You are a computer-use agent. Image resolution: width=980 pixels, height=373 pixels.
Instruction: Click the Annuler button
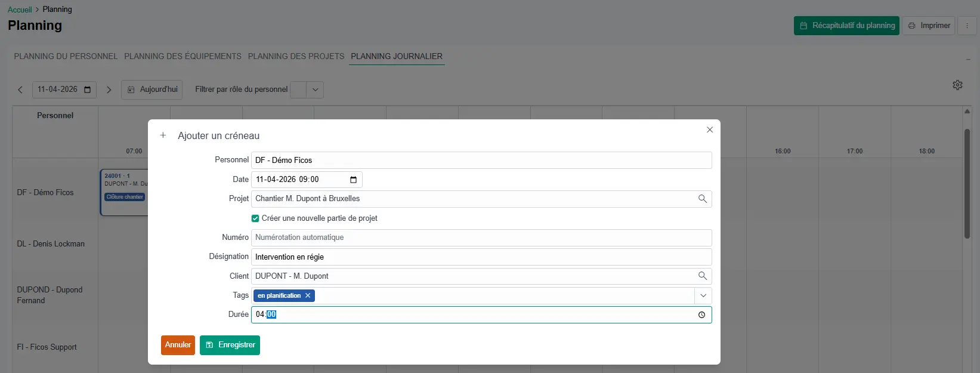click(178, 345)
